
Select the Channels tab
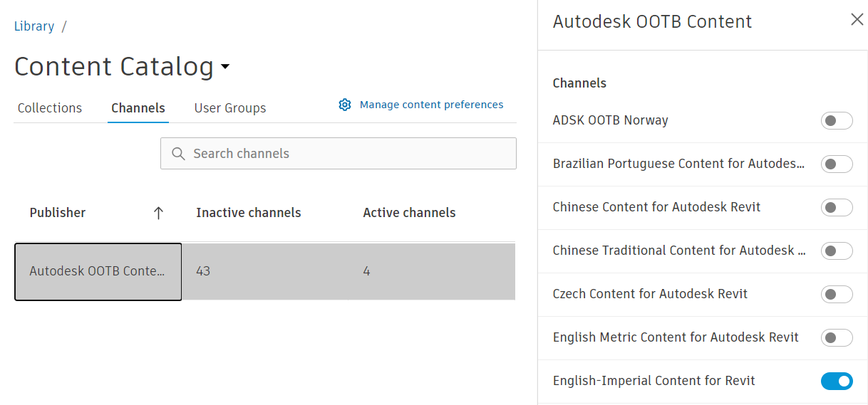pyautogui.click(x=138, y=108)
